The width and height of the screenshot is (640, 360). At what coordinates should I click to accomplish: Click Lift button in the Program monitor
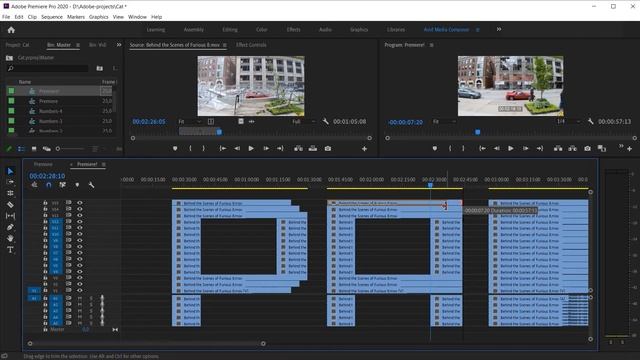point(558,149)
